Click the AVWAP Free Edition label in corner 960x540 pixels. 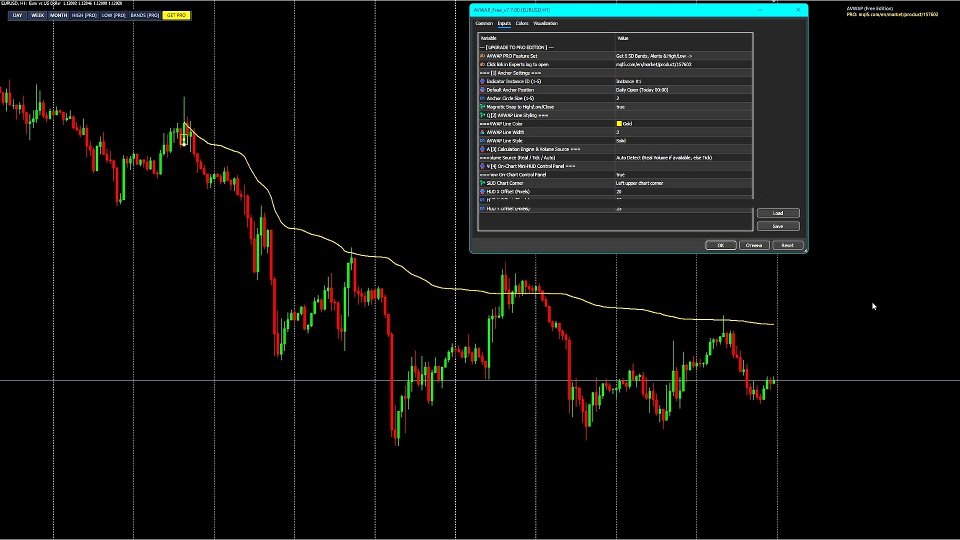point(869,9)
